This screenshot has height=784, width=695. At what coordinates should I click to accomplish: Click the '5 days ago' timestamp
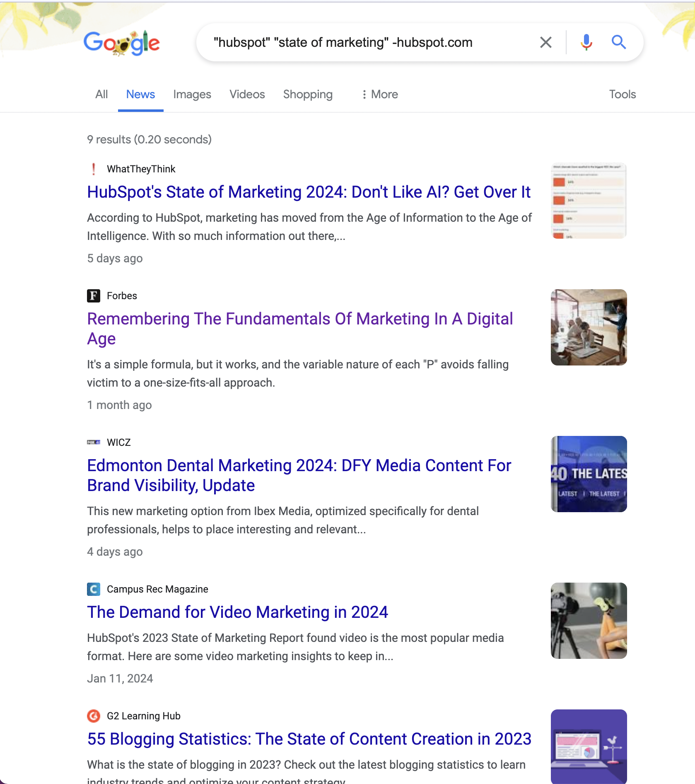point(115,259)
